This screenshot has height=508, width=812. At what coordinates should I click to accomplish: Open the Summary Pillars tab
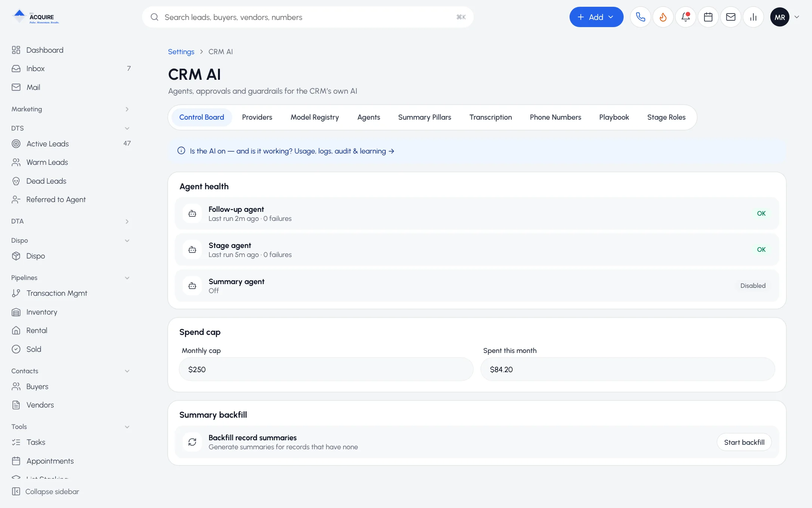point(424,117)
